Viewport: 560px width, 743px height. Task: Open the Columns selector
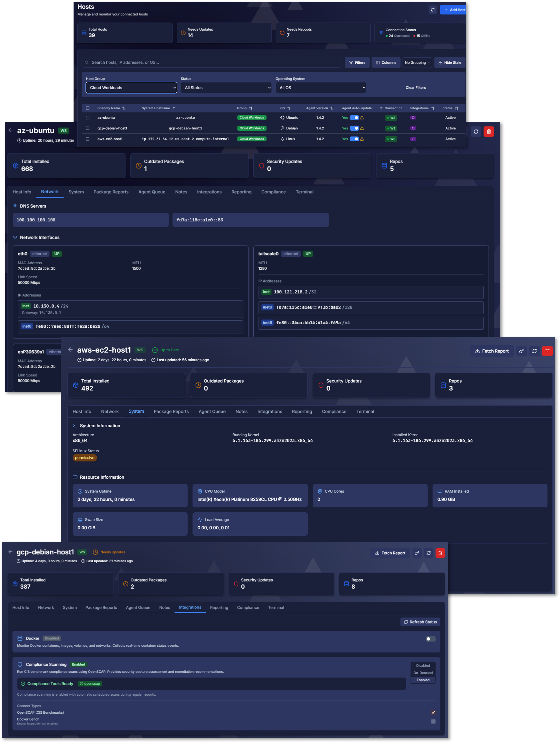(x=386, y=62)
